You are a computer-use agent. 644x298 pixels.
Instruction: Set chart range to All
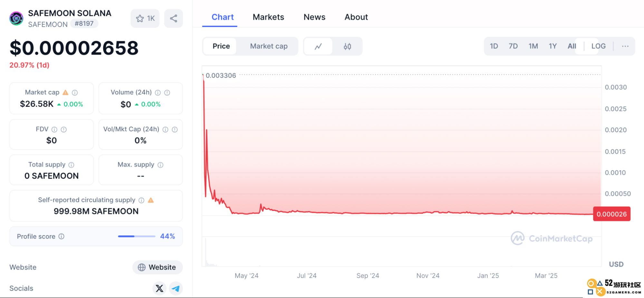tap(572, 46)
